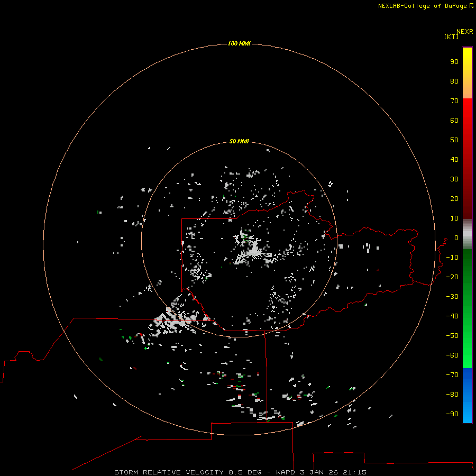Click the 50 NMI range ring label
This screenshot has width=476, height=476.
(x=239, y=141)
